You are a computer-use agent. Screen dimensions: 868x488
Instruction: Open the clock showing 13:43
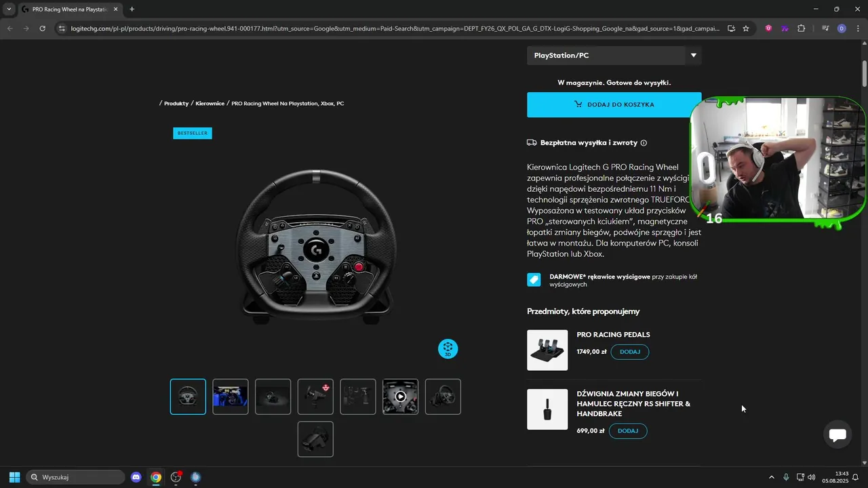click(x=835, y=477)
